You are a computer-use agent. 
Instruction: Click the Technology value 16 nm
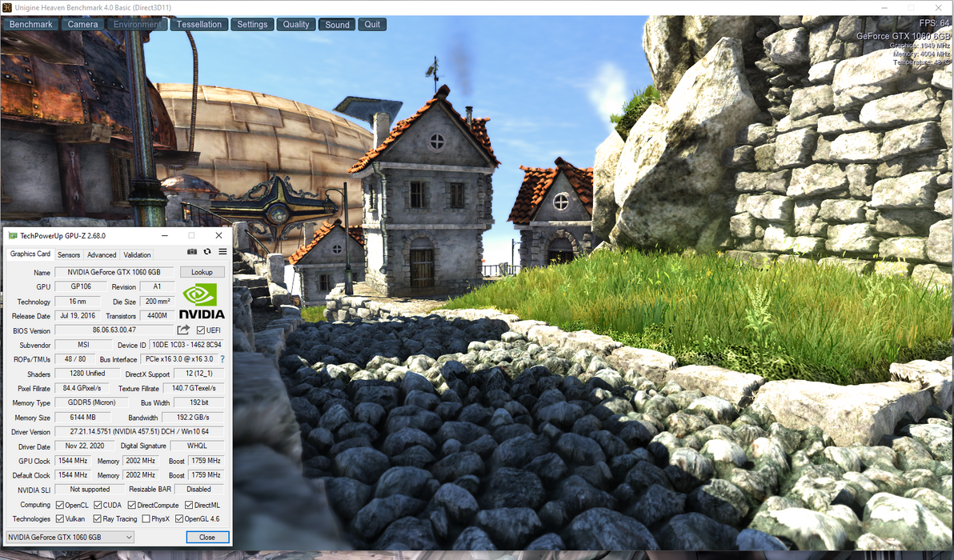coord(78,301)
